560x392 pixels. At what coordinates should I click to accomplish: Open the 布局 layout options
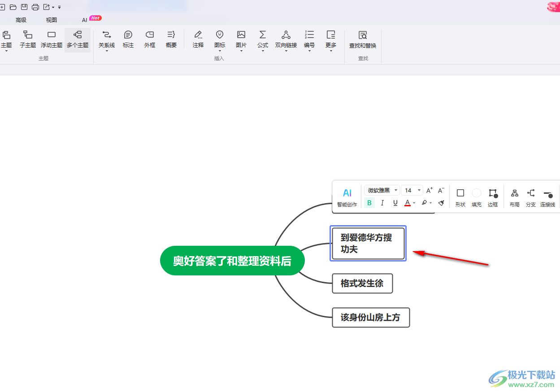pyautogui.click(x=515, y=197)
